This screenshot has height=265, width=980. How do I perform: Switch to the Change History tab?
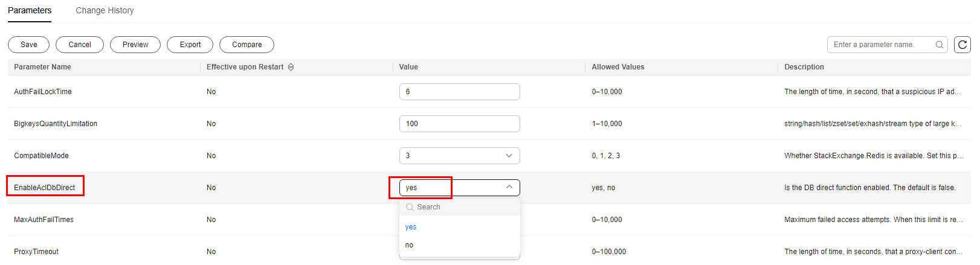point(105,10)
